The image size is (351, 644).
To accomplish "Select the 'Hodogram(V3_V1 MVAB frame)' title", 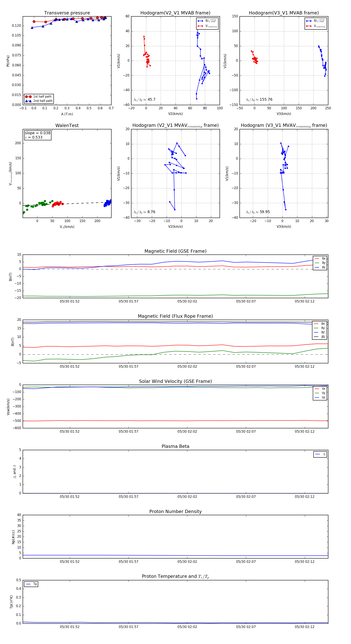I will 284,13.
